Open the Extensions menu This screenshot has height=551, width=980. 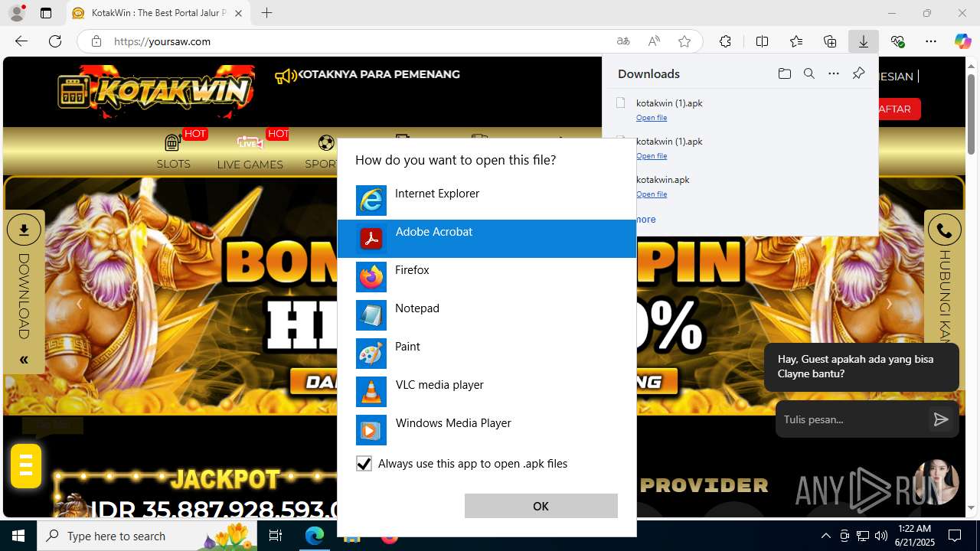point(725,41)
